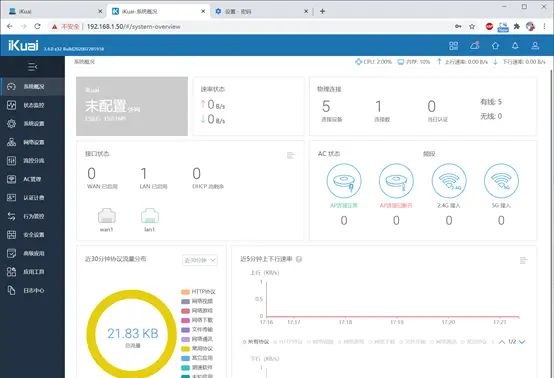
Task: Click the iKuai logo
Action: click(23, 46)
